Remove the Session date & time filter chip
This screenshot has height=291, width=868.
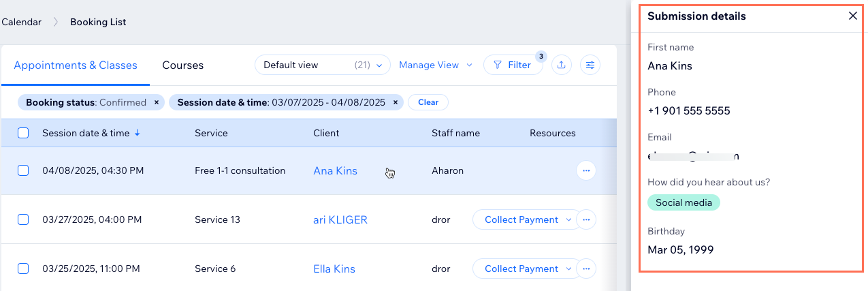pos(396,102)
